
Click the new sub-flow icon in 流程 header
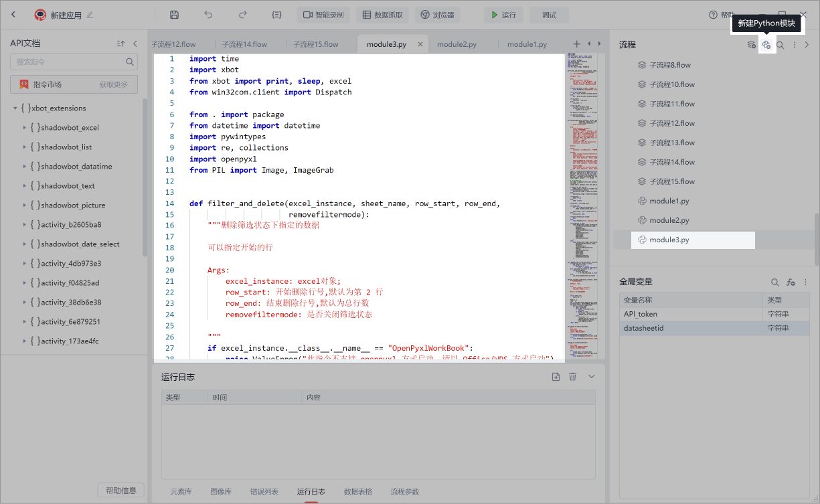752,45
